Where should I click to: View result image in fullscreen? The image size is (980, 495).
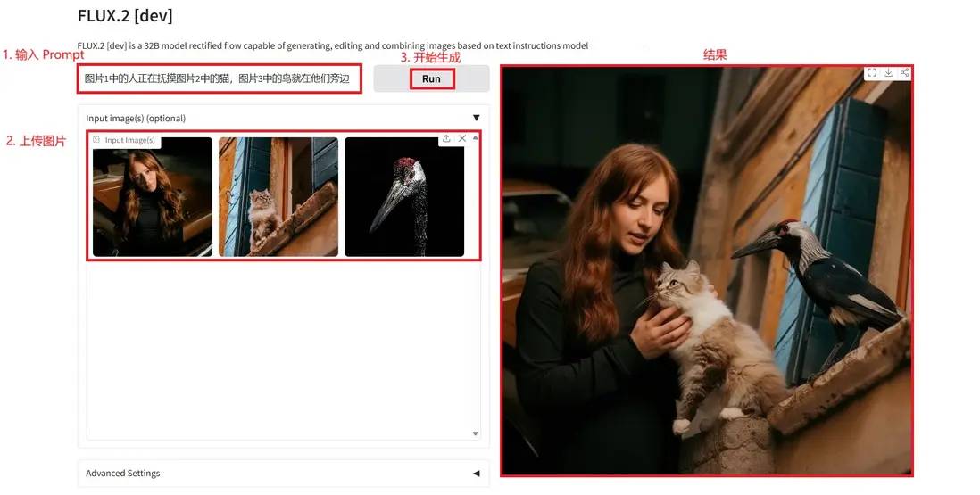pyautogui.click(x=872, y=73)
